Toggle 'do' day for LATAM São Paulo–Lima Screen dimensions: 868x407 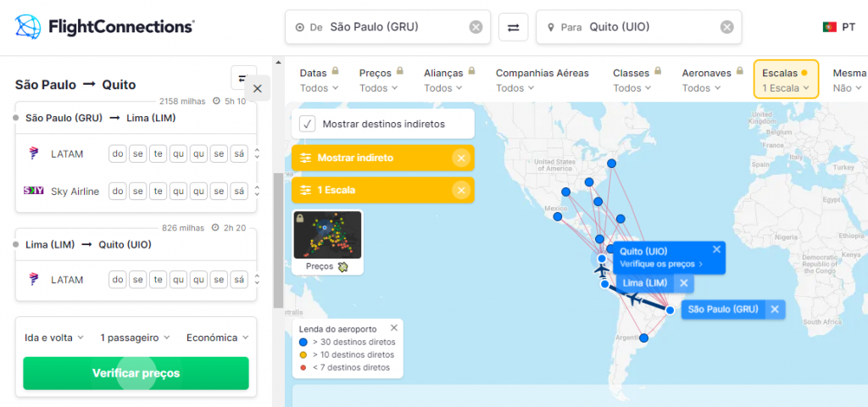point(118,154)
